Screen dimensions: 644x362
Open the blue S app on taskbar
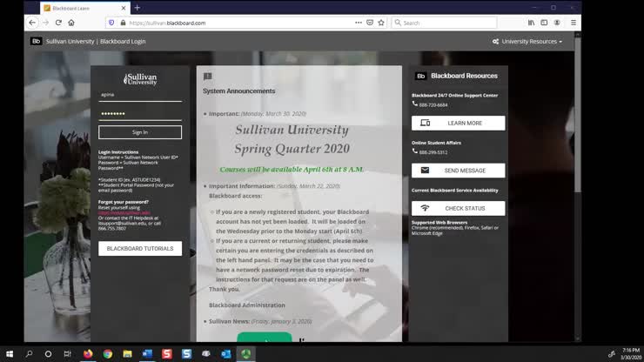186,354
